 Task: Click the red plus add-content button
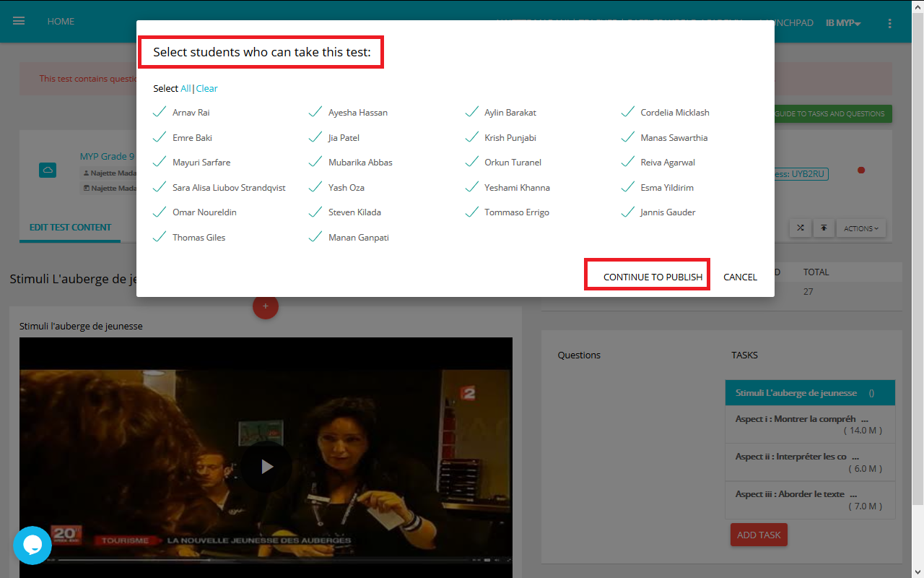tap(266, 306)
